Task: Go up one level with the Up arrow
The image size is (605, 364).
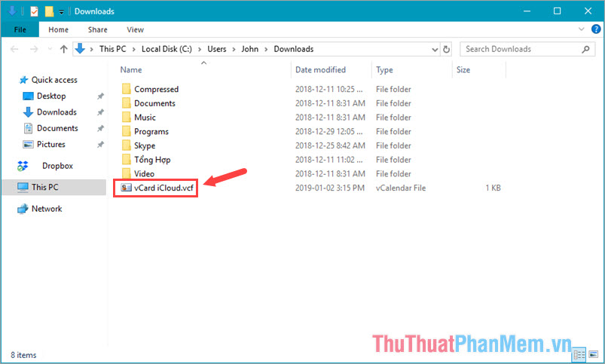Action: pos(63,49)
